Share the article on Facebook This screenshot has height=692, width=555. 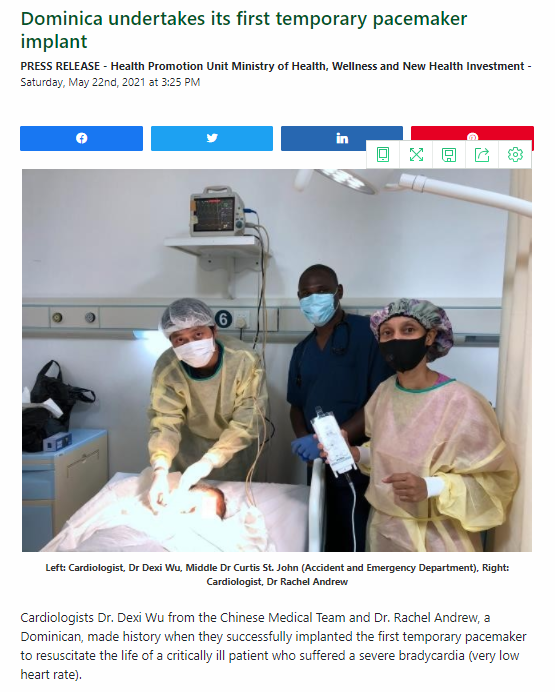point(82,138)
